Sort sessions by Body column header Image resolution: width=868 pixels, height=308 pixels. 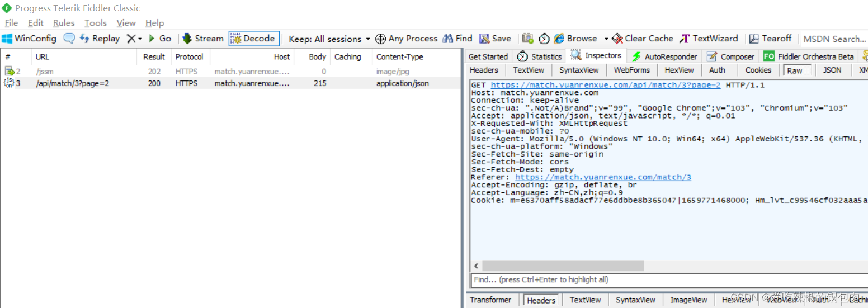point(312,56)
